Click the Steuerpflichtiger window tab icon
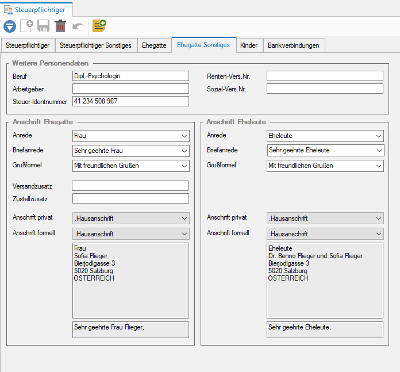The width and height of the screenshot is (400, 372). pyautogui.click(x=8, y=10)
